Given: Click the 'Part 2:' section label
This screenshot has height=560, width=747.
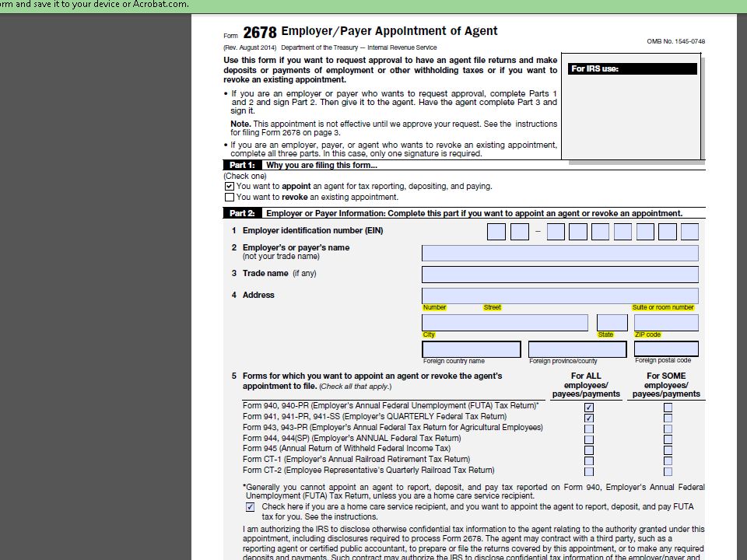Looking at the screenshot, I should tap(243, 213).
